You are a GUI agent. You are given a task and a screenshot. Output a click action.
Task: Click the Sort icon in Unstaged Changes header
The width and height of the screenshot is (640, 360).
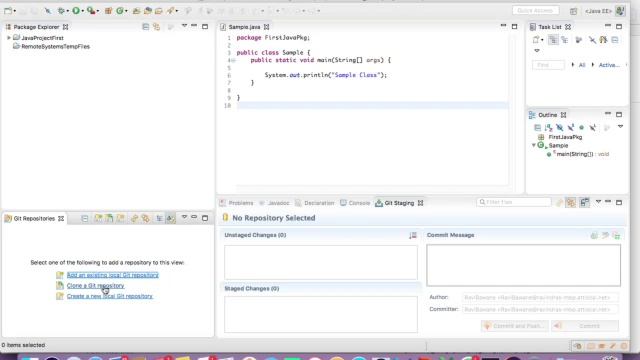413,236
